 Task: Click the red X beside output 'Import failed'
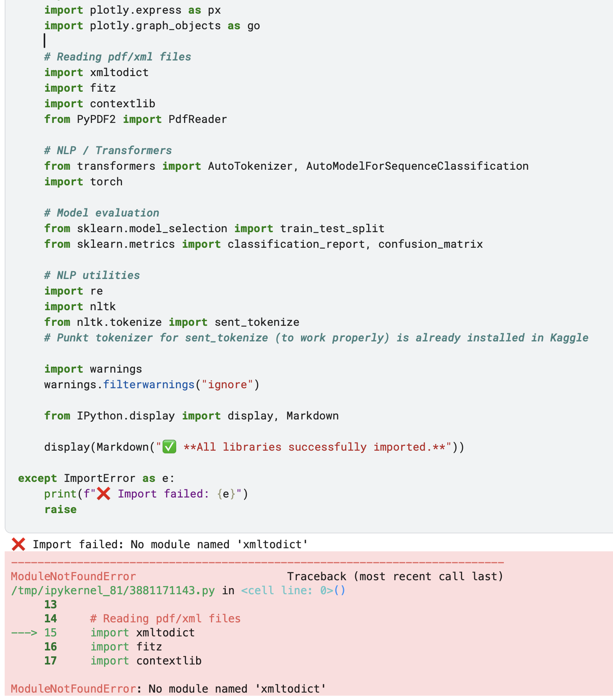tap(18, 544)
